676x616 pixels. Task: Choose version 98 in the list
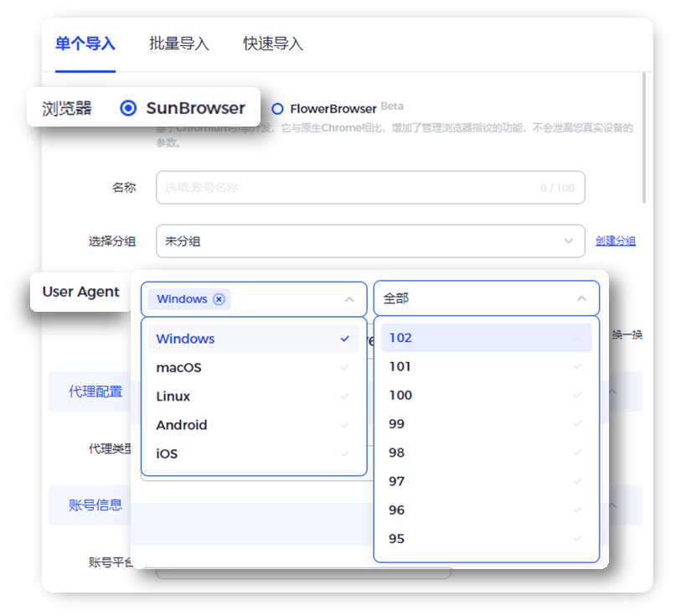[x=487, y=453]
